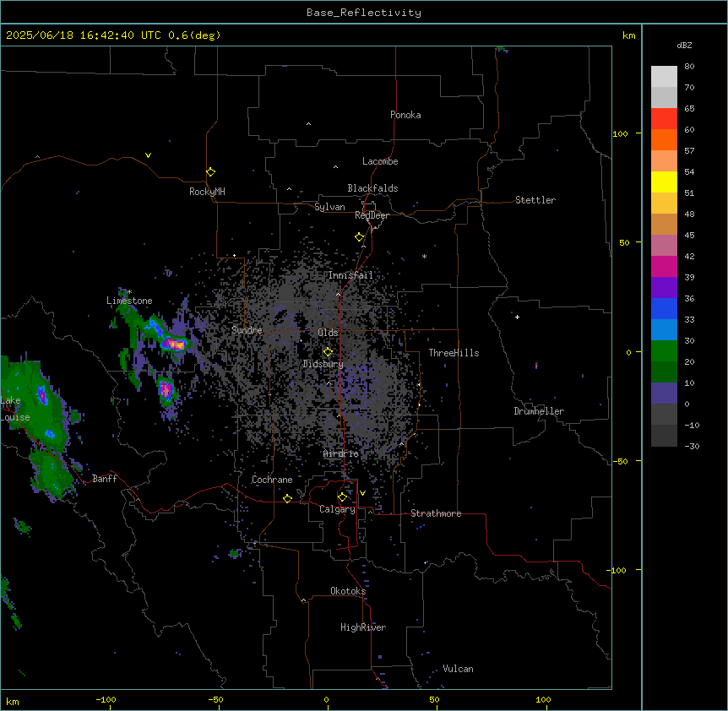Viewport: 728px width, 711px height.
Task: Click the Base_Reflectivity title
Action: (x=364, y=13)
